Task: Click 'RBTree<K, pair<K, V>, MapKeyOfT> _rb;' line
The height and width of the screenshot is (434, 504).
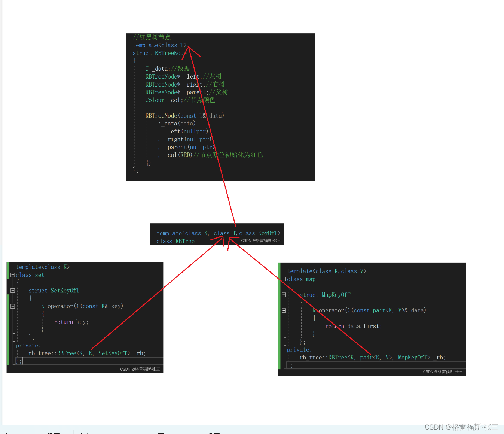Action: pos(372,358)
